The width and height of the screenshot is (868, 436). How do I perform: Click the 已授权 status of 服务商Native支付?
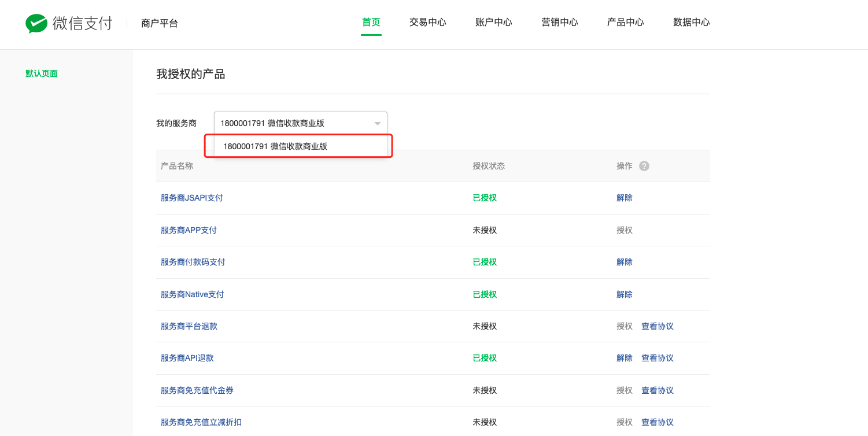[485, 294]
